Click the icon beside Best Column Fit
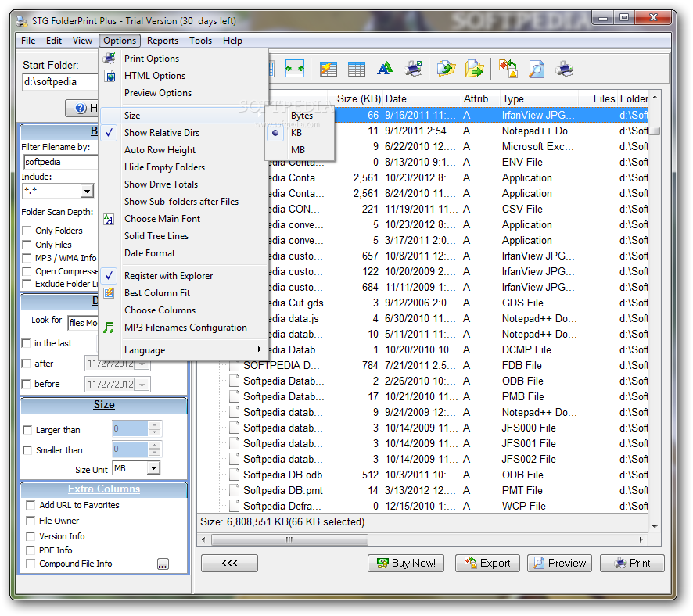 pos(109,293)
